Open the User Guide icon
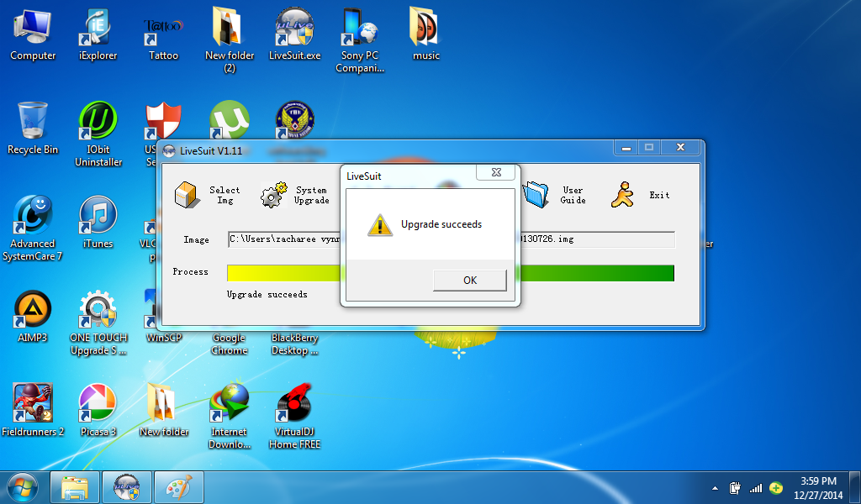 point(536,195)
